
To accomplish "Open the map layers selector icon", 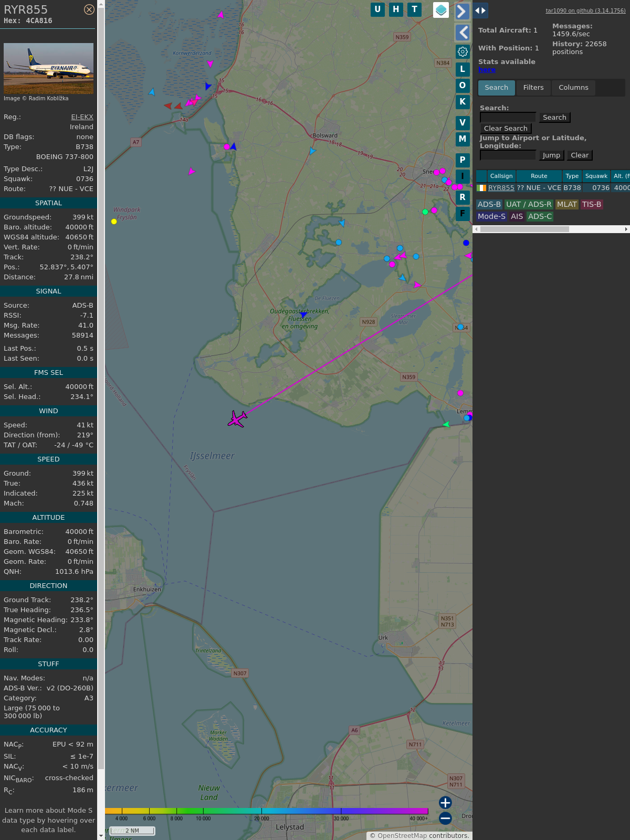I will click(x=441, y=9).
